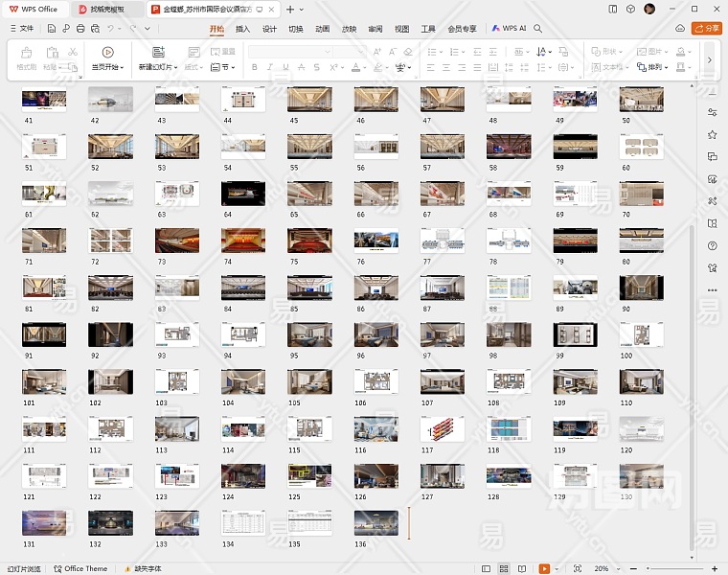Switch to reading view mode
Viewport: 728px width, 575px height.
click(523, 568)
